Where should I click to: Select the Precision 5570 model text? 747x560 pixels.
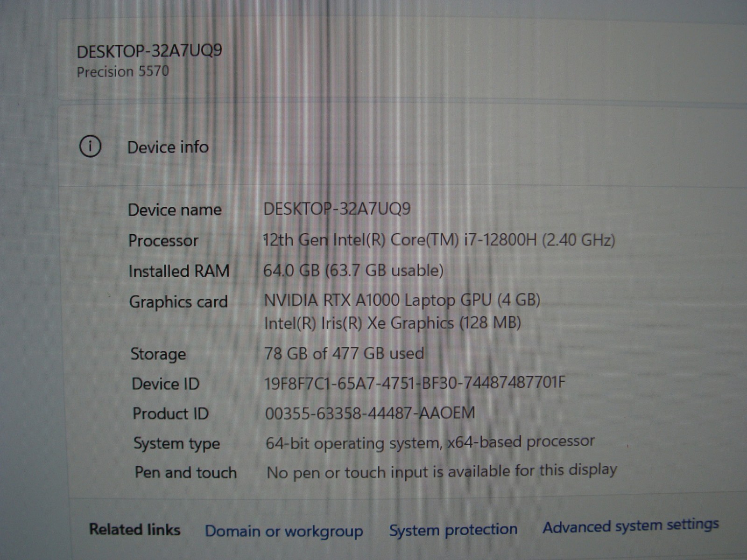tap(123, 71)
